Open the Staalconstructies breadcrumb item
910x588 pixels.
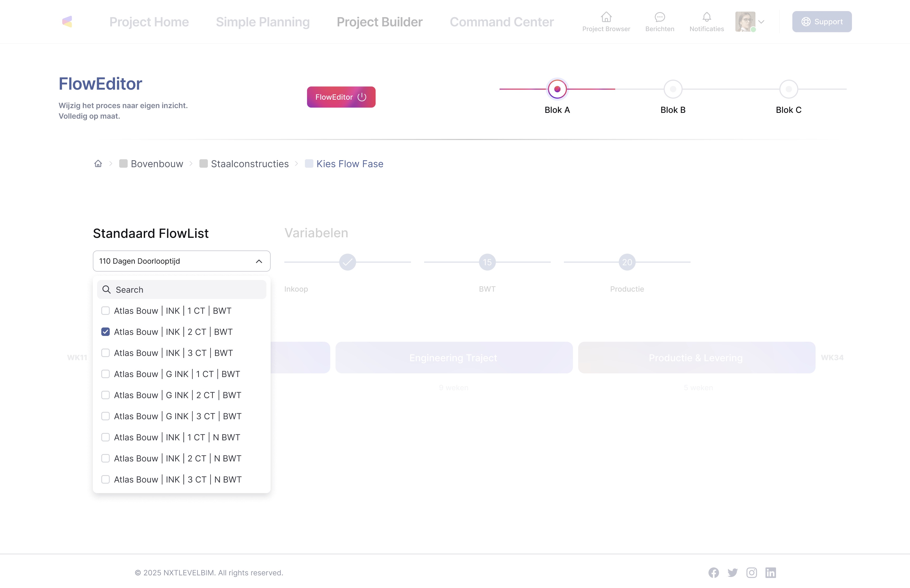249,164
